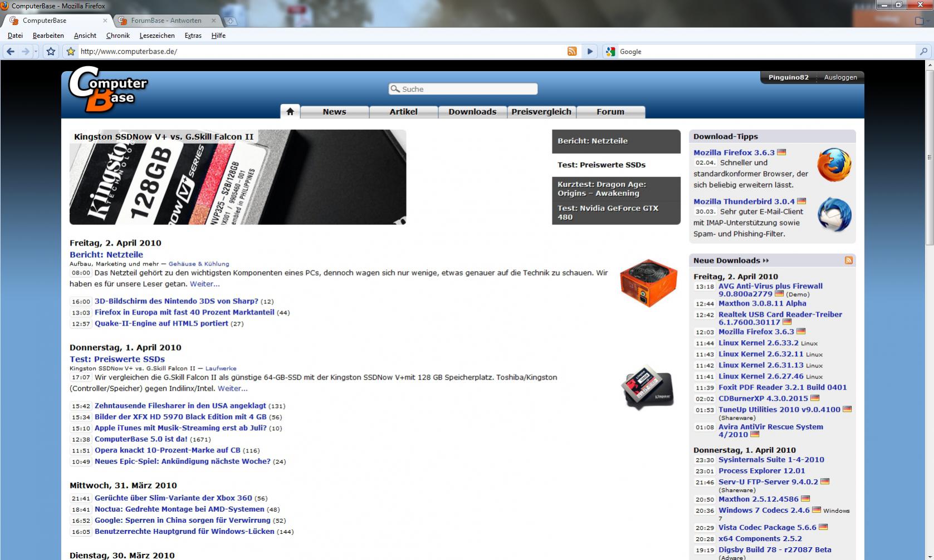Close the ComputerBase tab
This screenshot has width=934, height=560.
[x=105, y=21]
